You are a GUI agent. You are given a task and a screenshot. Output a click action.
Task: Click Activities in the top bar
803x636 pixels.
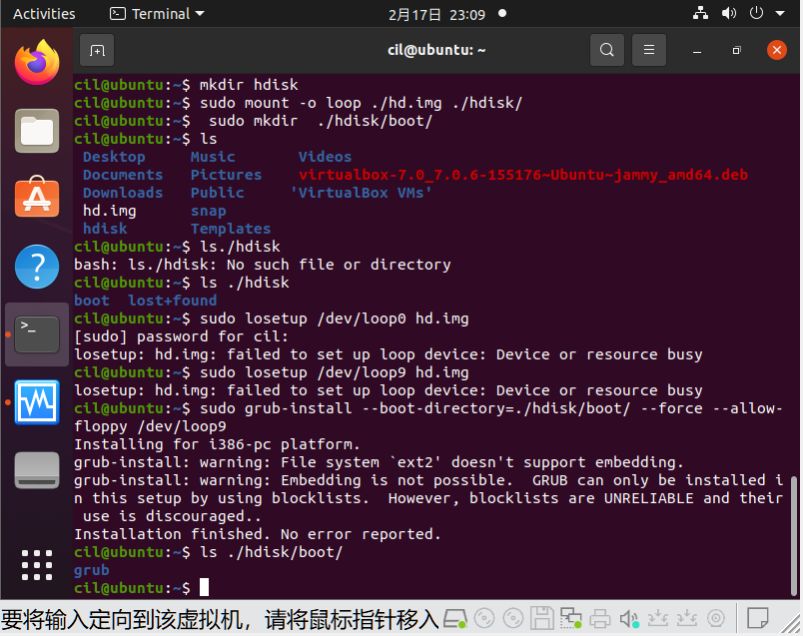(x=44, y=13)
